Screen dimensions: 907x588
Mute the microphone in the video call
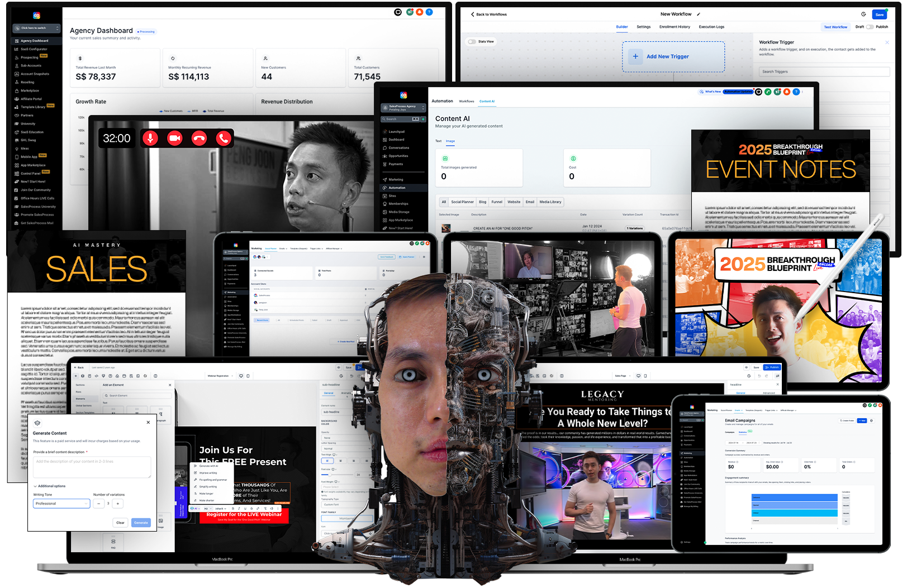pyautogui.click(x=150, y=138)
